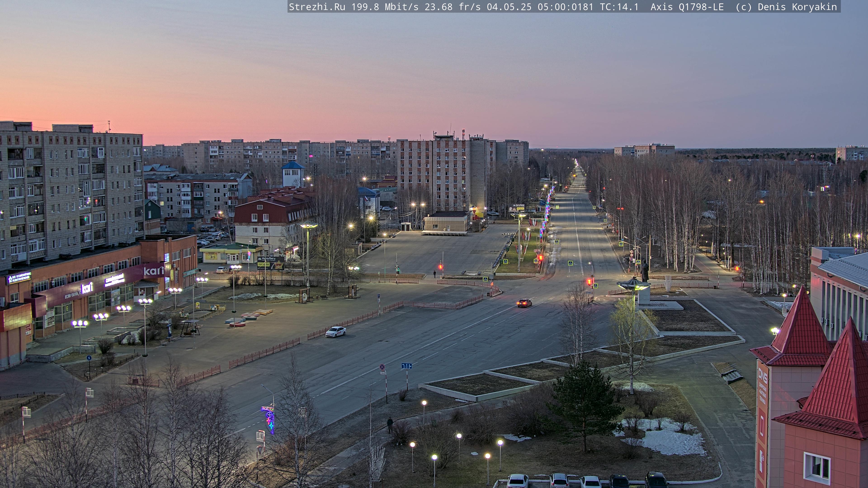Click the "(c) Denis Koryakin" copyright text
868x488 pixels.
coord(786,7)
